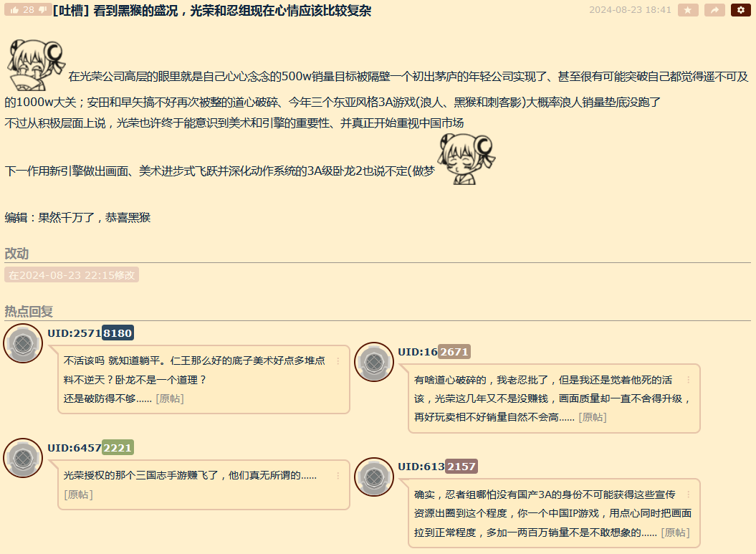Click the 2024-08-23 18:41 post timestamp

(x=630, y=10)
